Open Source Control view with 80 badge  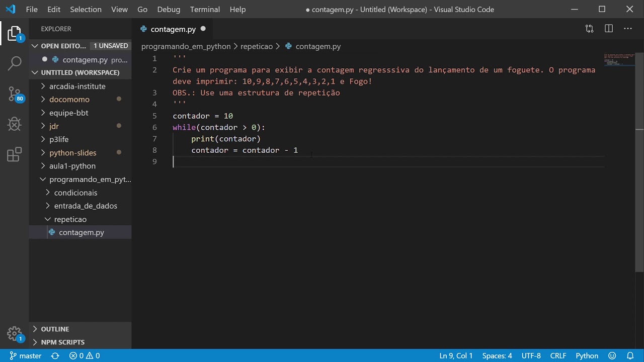coord(14,94)
